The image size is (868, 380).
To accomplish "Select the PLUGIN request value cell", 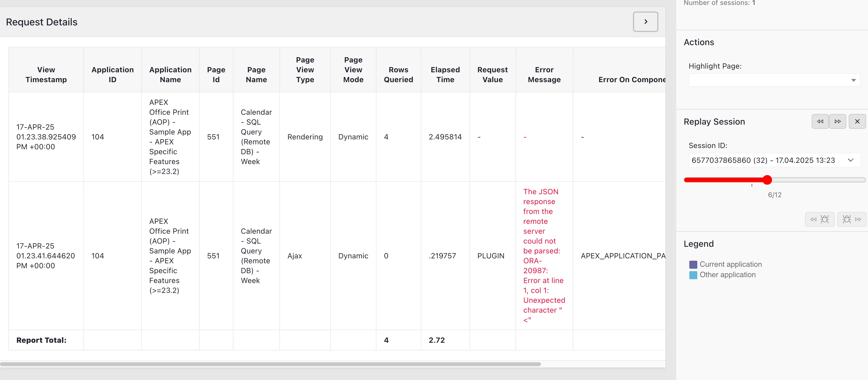I will click(491, 256).
